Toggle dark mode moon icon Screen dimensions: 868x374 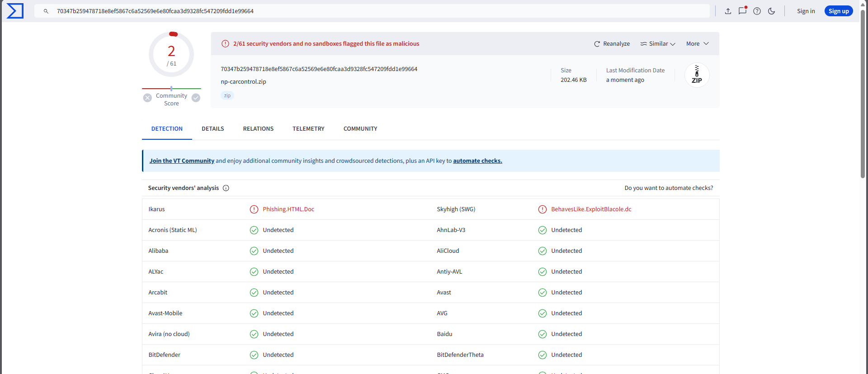pos(771,11)
